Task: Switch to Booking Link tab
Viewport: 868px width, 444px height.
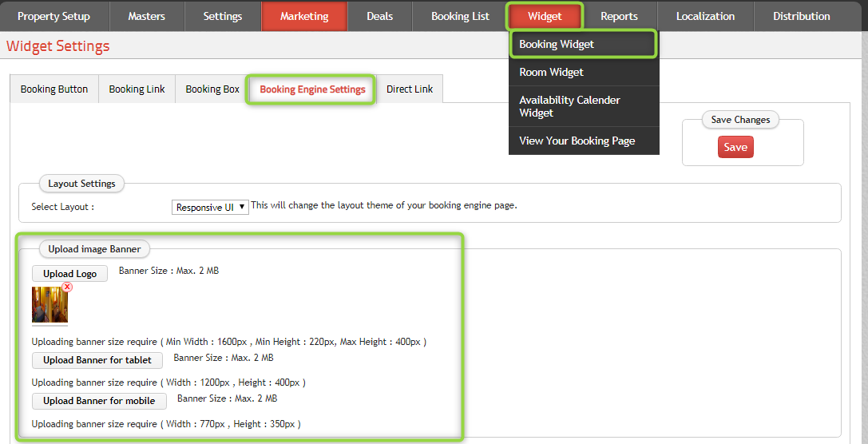Action: (137, 89)
